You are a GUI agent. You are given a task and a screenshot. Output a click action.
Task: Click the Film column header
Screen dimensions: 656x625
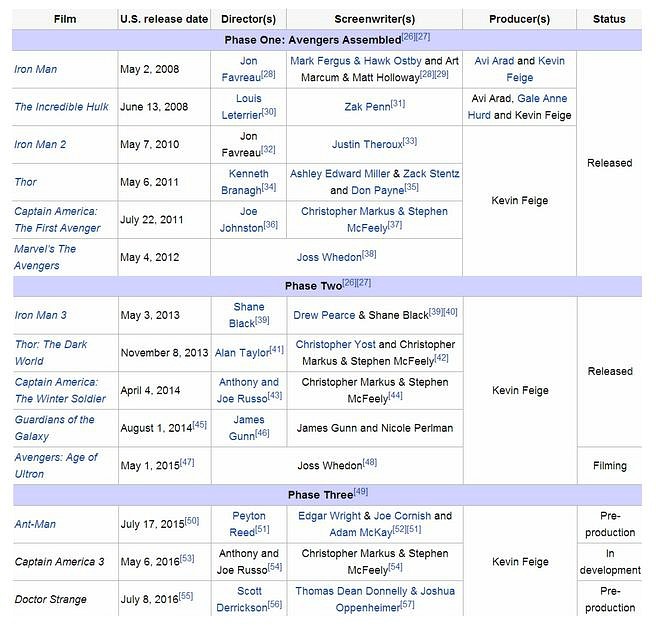tap(65, 19)
